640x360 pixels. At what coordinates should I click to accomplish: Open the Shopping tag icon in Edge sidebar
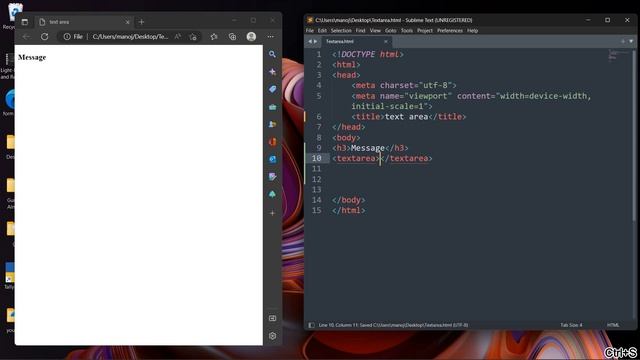(x=272, y=89)
